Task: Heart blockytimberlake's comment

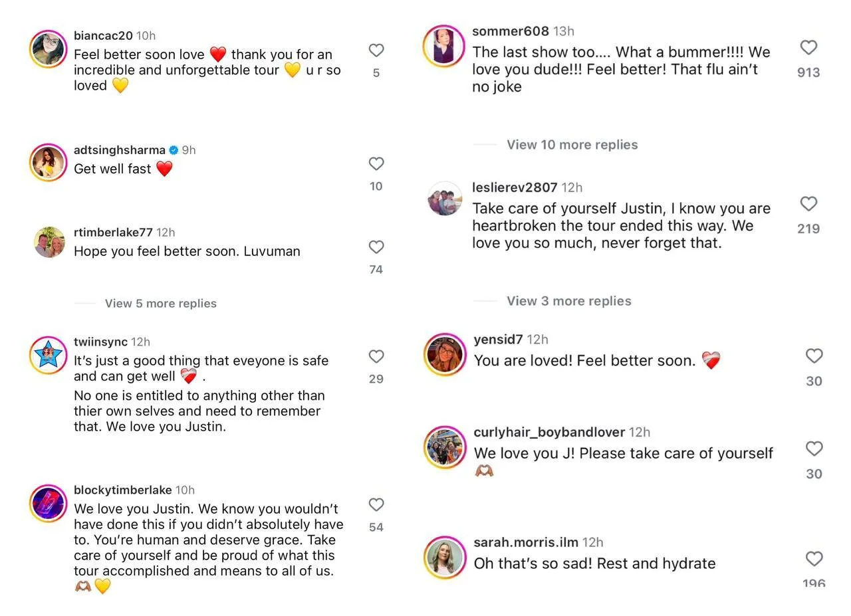Action: click(376, 505)
